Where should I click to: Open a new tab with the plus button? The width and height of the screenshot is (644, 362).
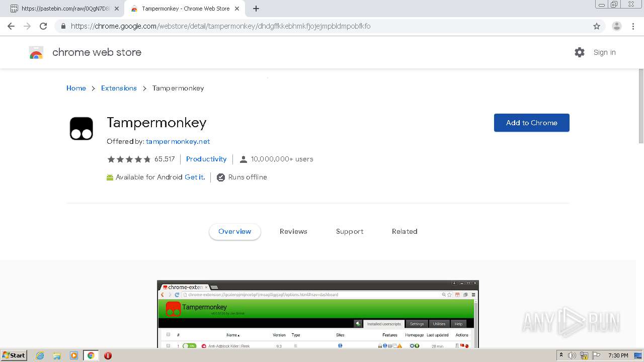tap(256, 9)
